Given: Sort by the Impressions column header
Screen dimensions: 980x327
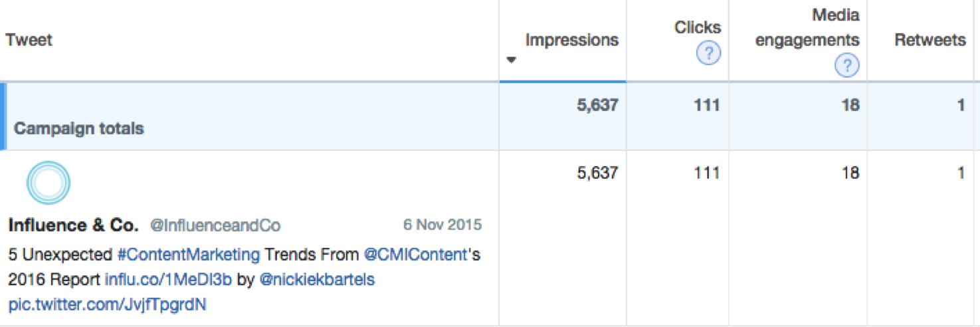Looking at the screenshot, I should click(571, 40).
